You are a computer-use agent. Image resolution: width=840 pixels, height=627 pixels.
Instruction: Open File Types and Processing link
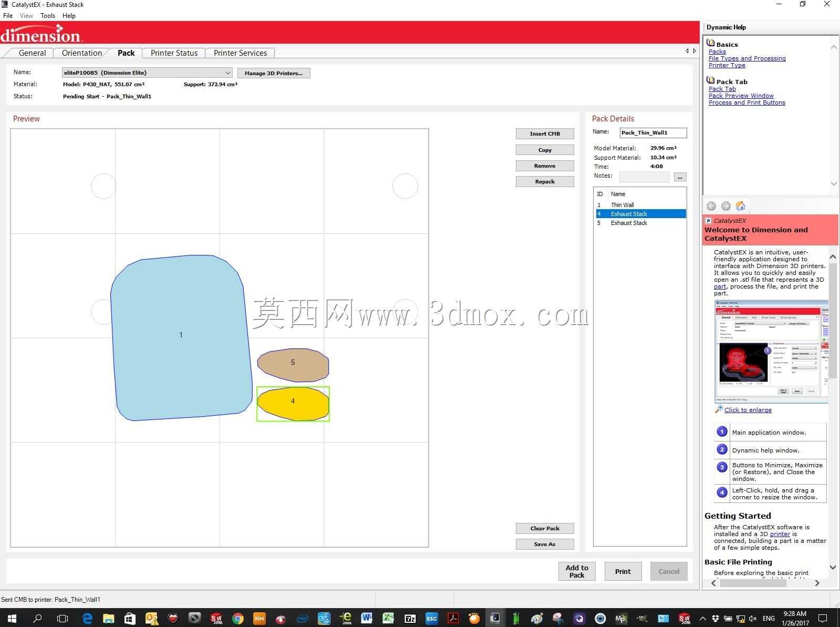click(x=747, y=58)
